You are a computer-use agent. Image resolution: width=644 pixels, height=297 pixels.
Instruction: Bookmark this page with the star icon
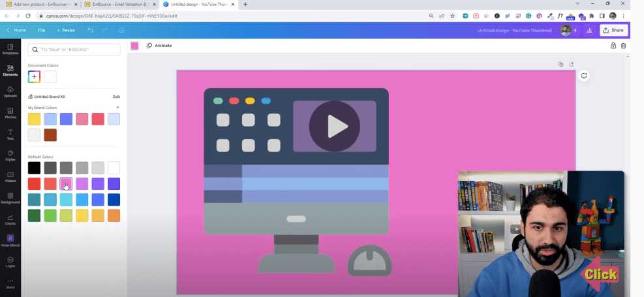[x=452, y=16]
